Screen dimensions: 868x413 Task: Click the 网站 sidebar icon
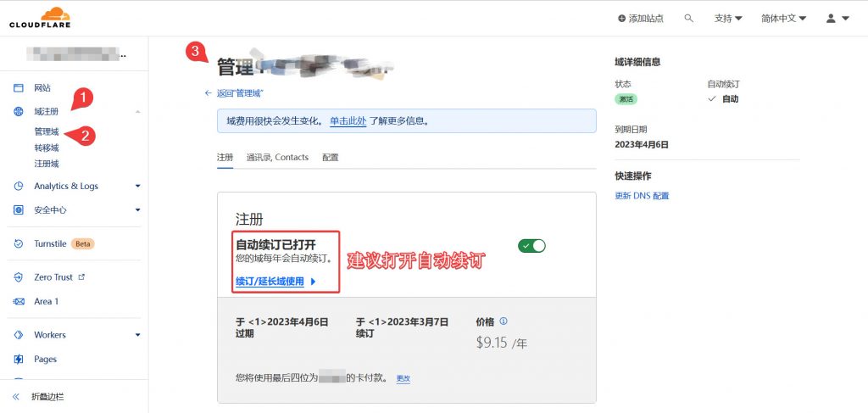tap(19, 87)
